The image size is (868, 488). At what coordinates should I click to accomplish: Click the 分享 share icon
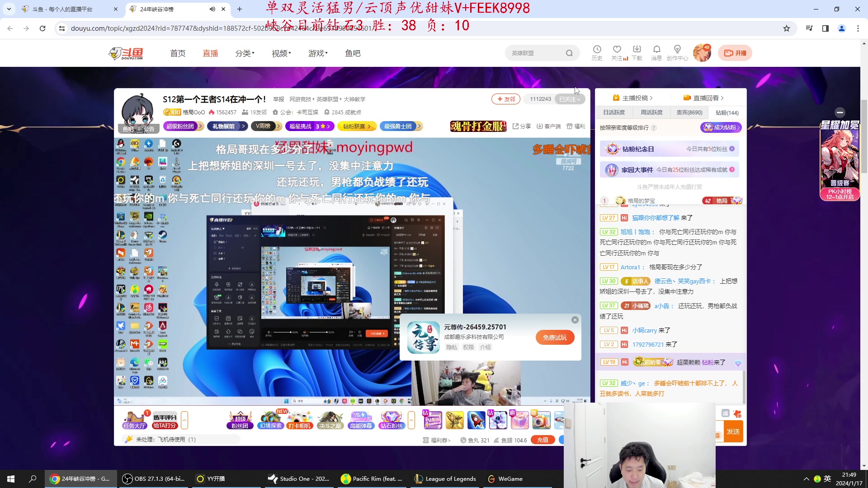coord(522,126)
